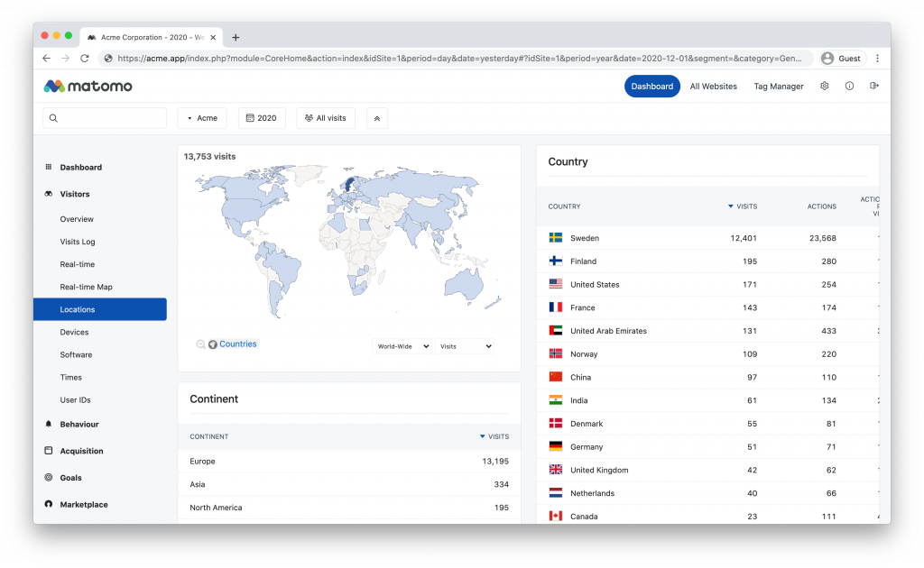Click the Countries link below the map
This screenshot has width=924, height=568.
[237, 344]
